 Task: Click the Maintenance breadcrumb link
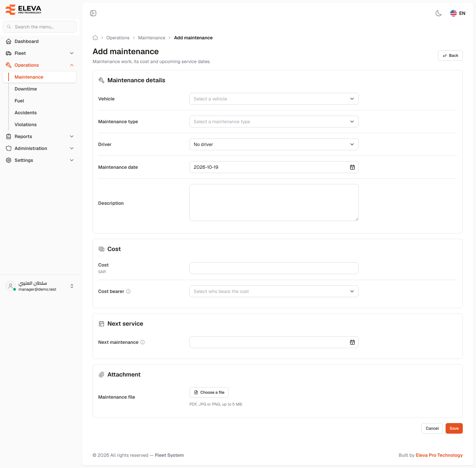152,38
